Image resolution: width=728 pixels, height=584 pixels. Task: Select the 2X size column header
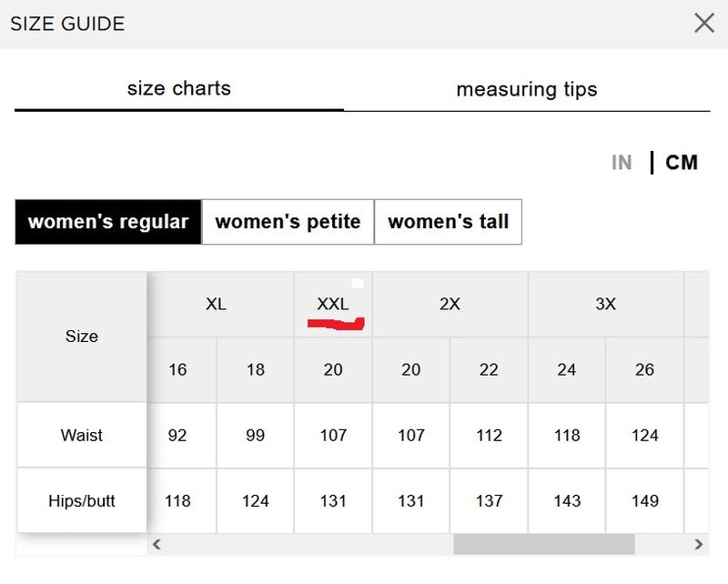(x=450, y=305)
